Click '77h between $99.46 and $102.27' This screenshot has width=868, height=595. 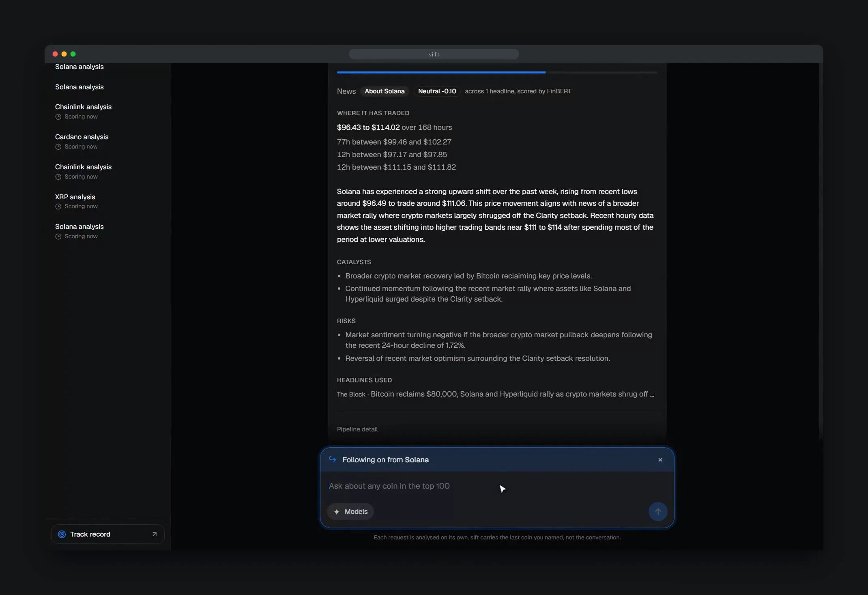click(x=394, y=142)
